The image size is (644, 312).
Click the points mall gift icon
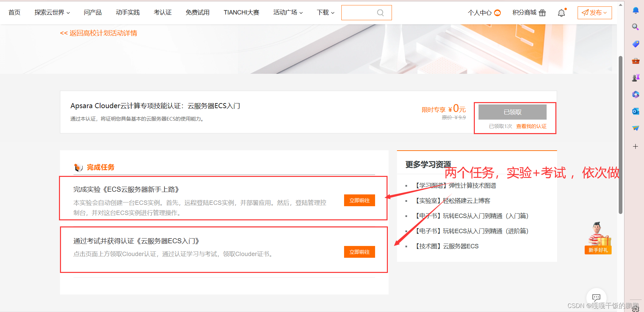click(542, 13)
